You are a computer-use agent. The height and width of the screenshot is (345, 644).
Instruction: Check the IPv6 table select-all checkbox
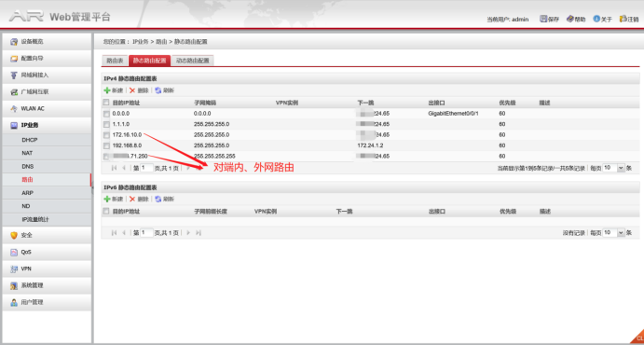pyautogui.click(x=106, y=211)
